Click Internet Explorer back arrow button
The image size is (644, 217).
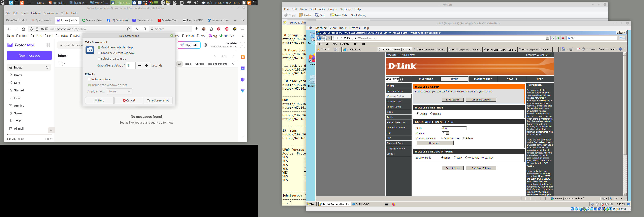(x=319, y=38)
